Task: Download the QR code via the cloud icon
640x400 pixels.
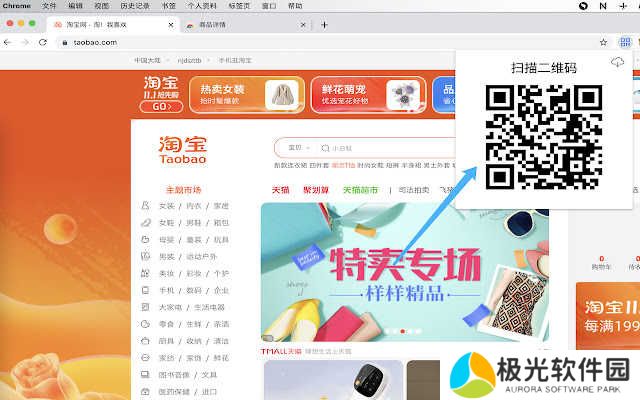Action: (x=617, y=63)
